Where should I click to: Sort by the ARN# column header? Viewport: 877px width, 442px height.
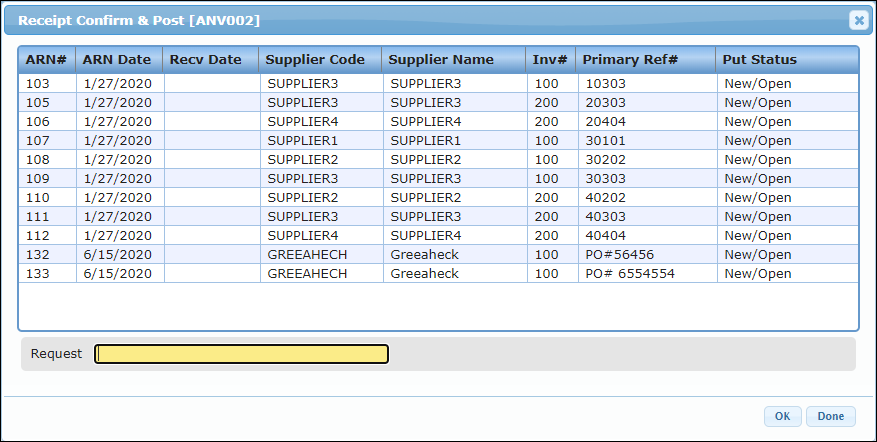(x=47, y=60)
